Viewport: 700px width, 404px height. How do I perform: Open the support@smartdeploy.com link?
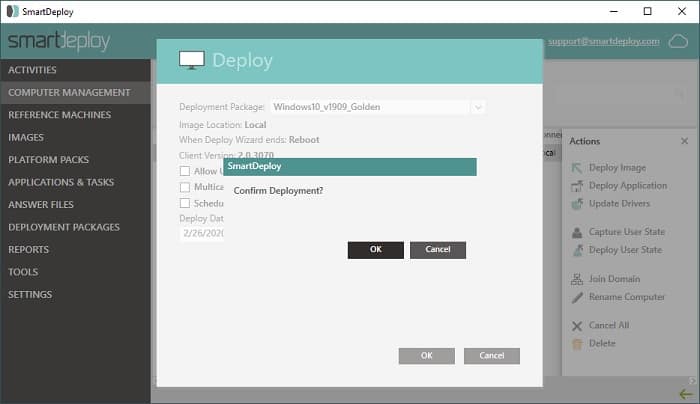pos(603,42)
